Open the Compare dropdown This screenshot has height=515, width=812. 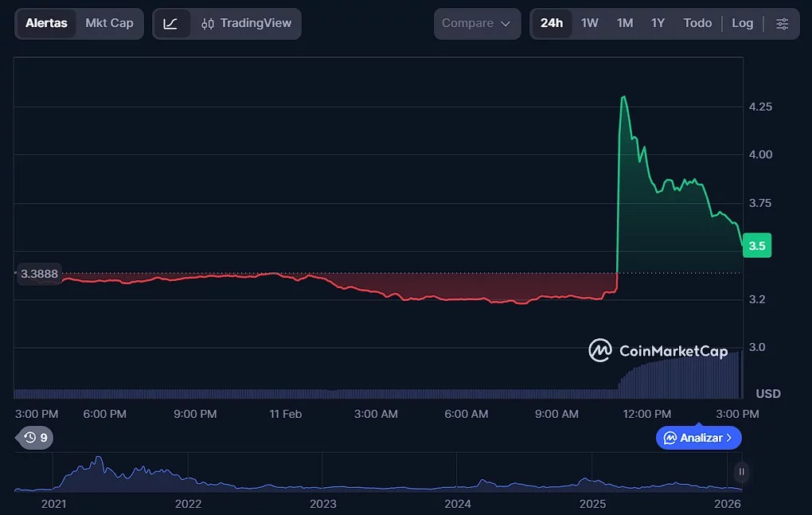pyautogui.click(x=476, y=24)
